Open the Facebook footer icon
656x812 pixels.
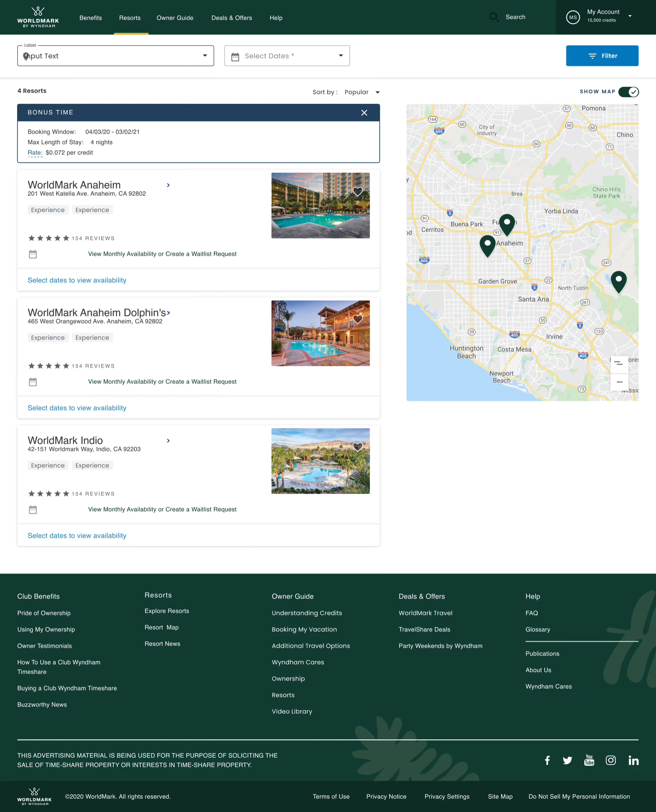547,760
